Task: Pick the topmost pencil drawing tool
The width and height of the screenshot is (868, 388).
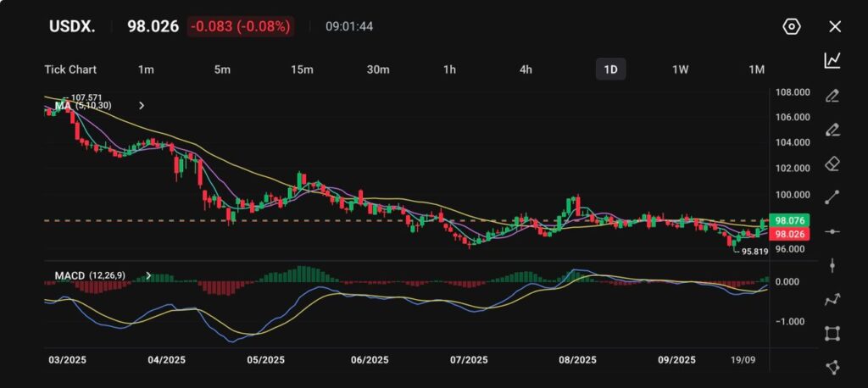Action: pyautogui.click(x=832, y=95)
